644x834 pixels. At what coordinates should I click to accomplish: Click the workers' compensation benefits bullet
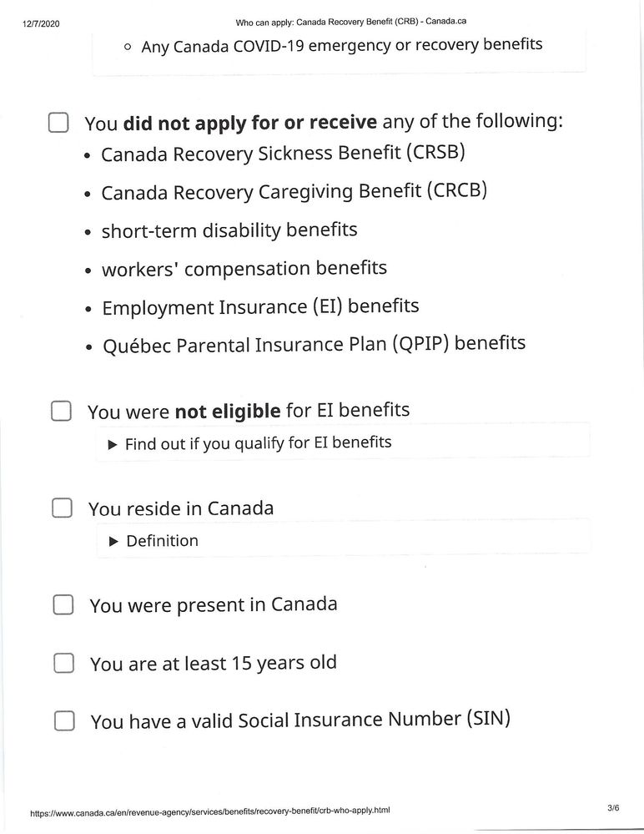[244, 269]
